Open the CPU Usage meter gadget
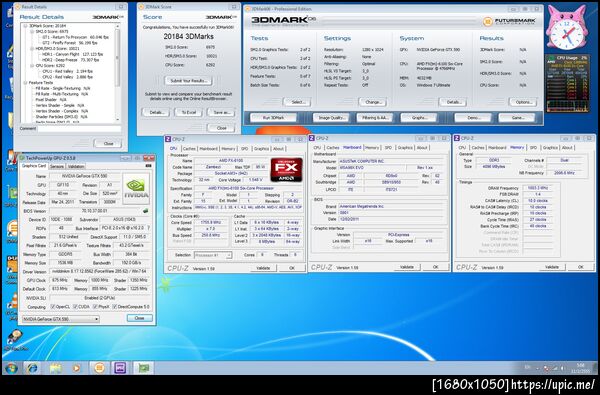Image resolution: width=600 pixels, height=395 pixels. coord(567,83)
